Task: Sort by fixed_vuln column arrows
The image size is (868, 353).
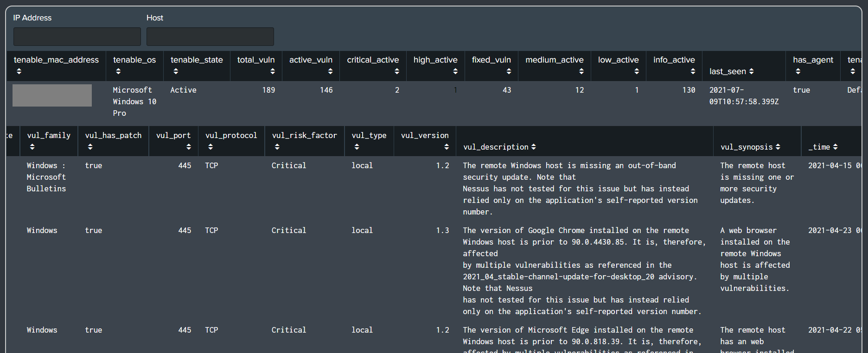Action: tap(509, 71)
